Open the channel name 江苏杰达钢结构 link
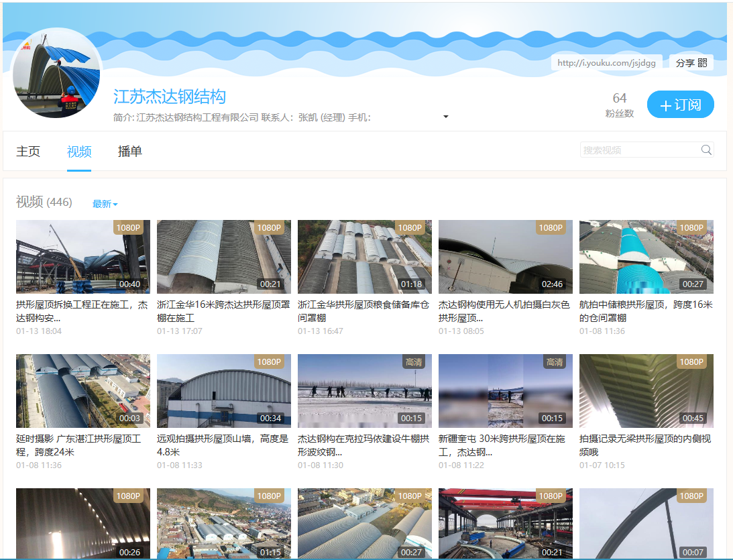This screenshot has width=733, height=560. (169, 97)
